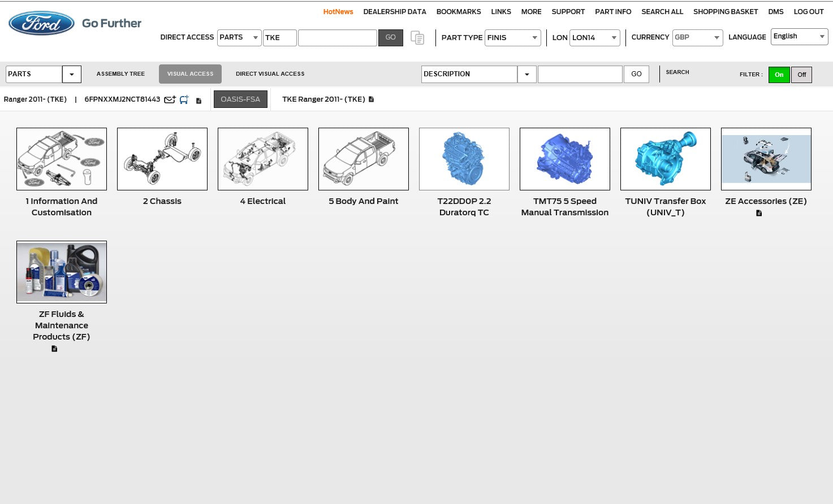Click the copy list icon near Direct Access
Screen dimensions: 833x504
pos(417,38)
